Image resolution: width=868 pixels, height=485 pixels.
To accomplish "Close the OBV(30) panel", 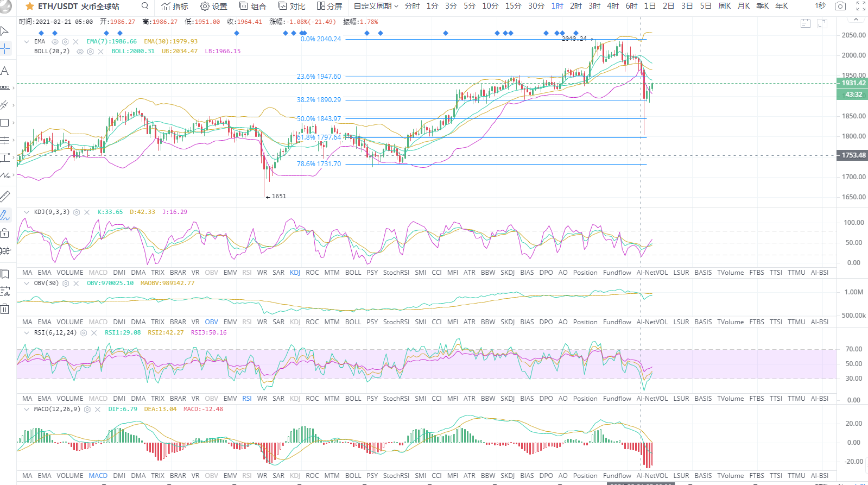I will click(76, 284).
